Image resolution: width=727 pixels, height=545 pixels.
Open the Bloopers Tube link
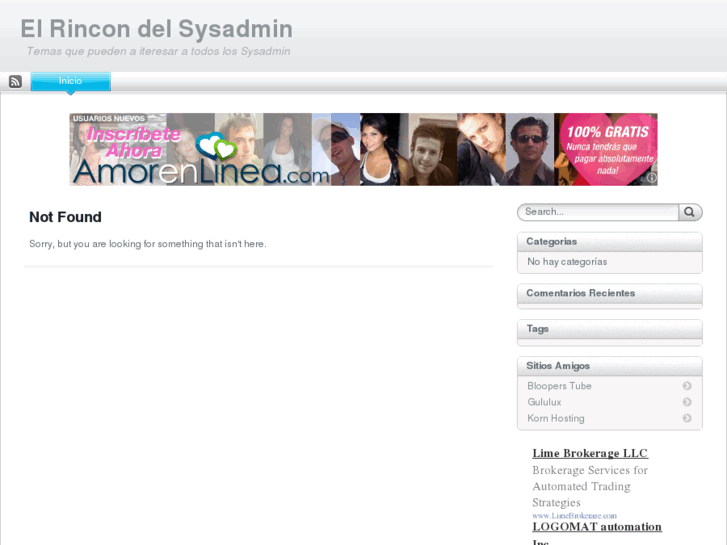coord(559,386)
